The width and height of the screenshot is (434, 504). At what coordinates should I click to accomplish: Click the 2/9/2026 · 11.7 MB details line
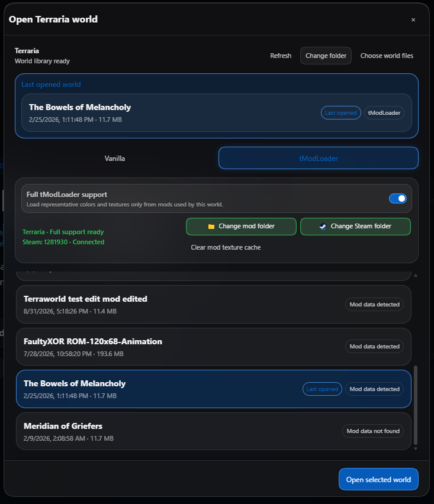69,438
